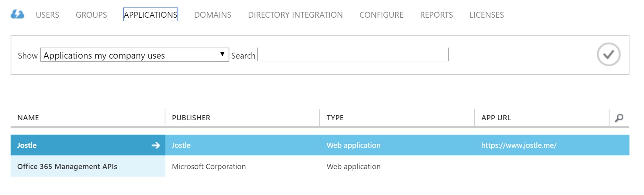Click the Azure directory cloud icon

17,15
